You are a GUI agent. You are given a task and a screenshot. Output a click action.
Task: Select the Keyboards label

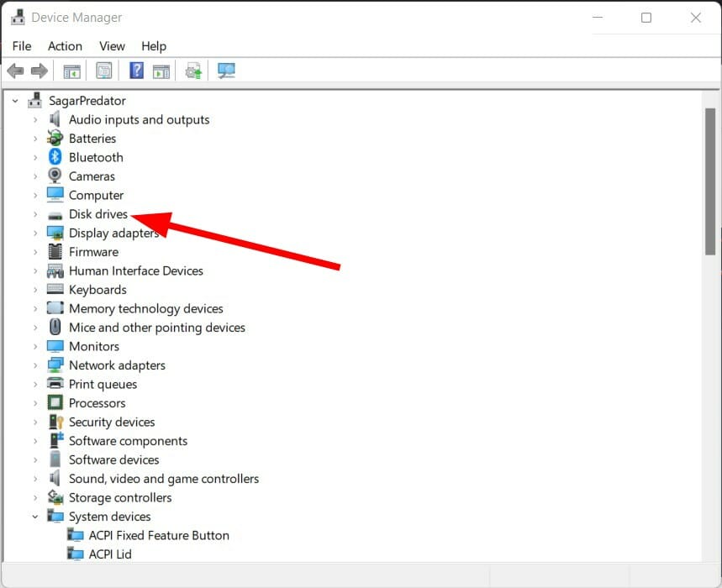[97, 290]
